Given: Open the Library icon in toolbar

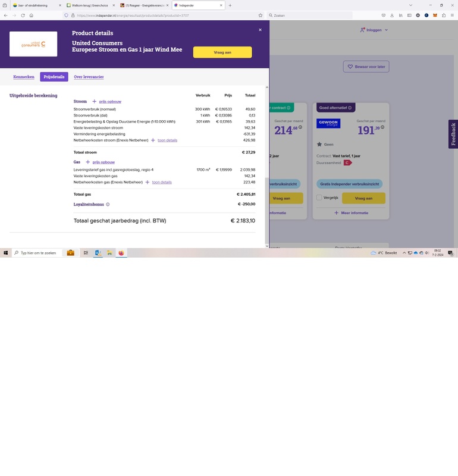Looking at the screenshot, I should [401, 15].
